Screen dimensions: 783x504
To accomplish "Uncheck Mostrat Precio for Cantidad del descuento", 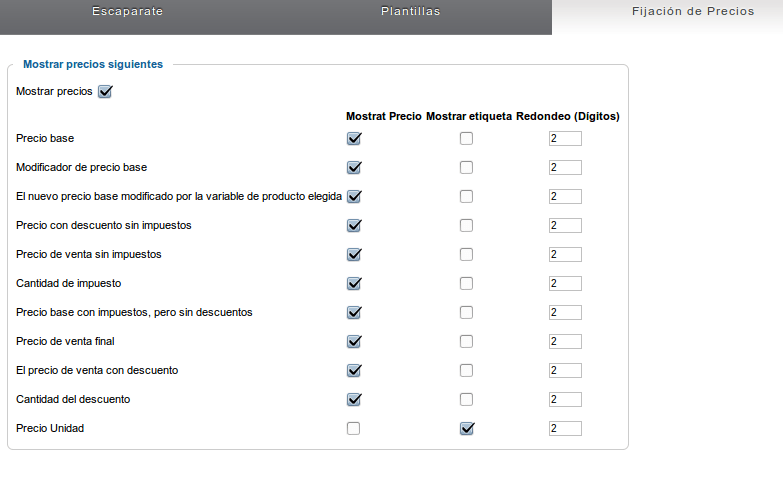I will pyautogui.click(x=354, y=399).
